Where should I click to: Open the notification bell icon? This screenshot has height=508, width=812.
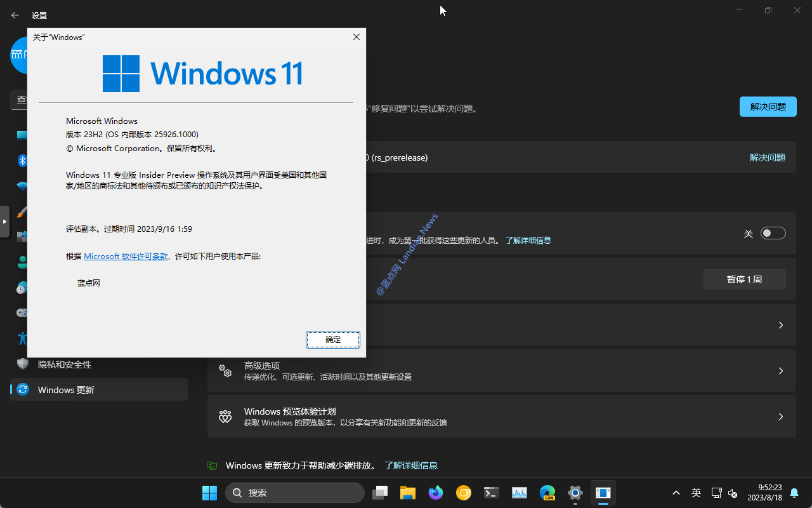[794, 493]
